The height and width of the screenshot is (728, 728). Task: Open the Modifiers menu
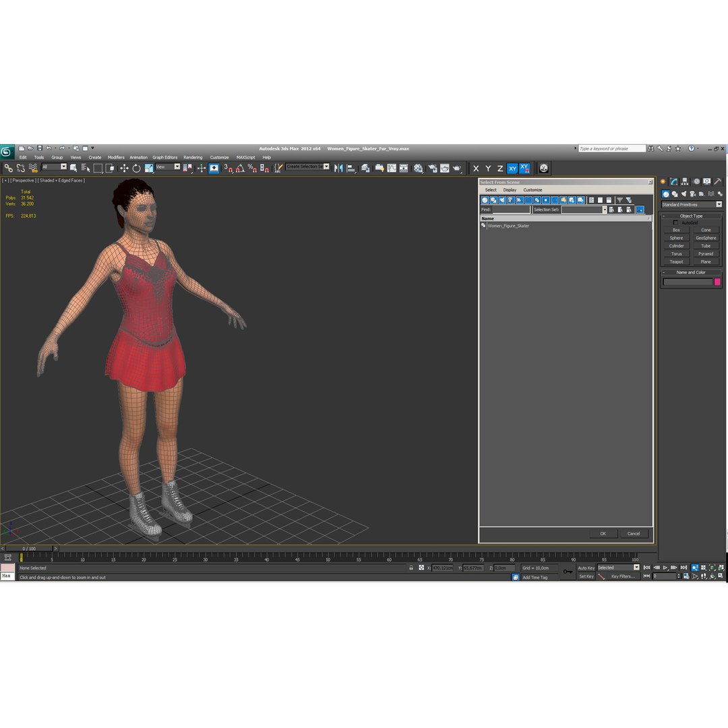116,157
